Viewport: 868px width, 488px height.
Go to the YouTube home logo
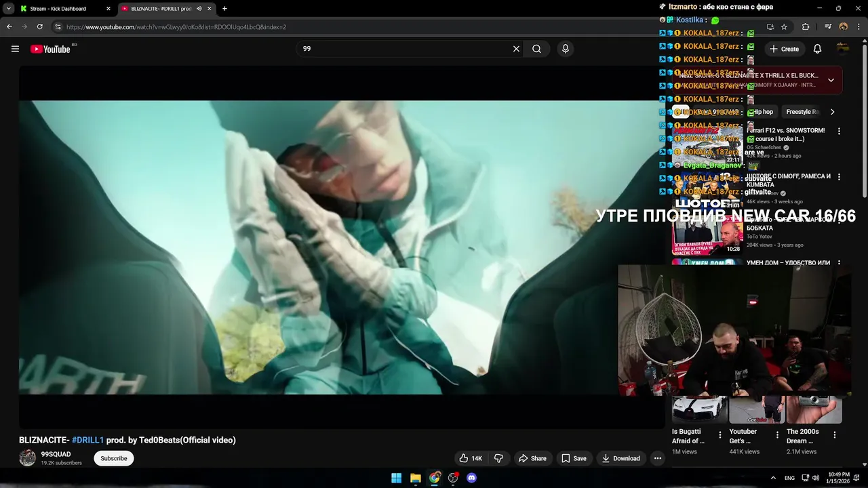click(x=50, y=49)
